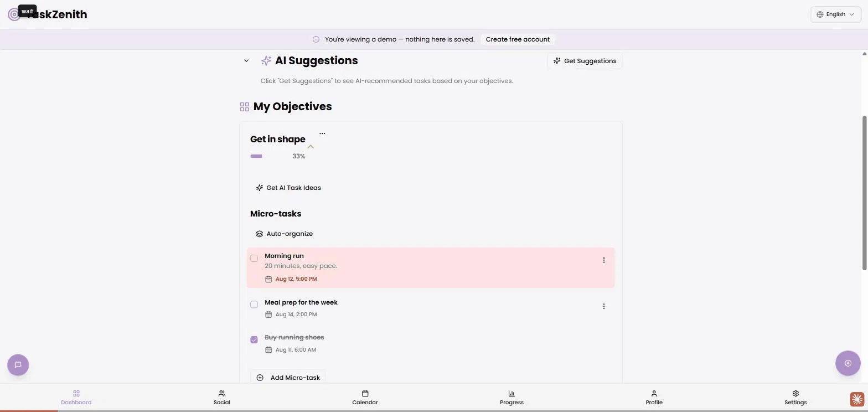Screen dimensions: 868x412
Task: Click the My Objectives heading
Action: pos(292,106)
